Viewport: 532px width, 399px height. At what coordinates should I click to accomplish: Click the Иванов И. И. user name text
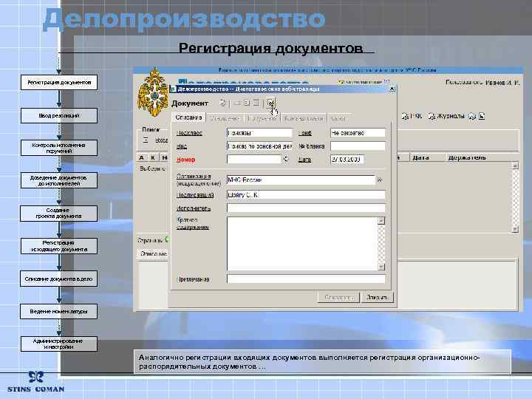(502, 83)
